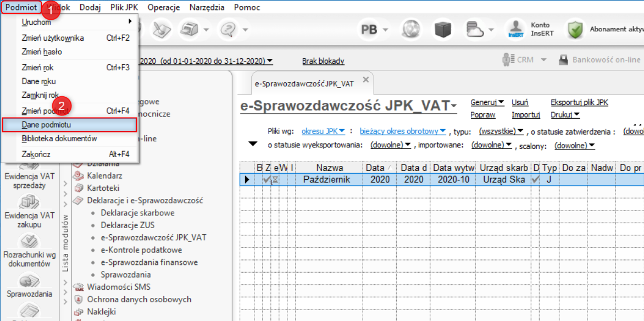Click the Deklaracje i e-Sprawozdawczość module icon
Viewport: 644px width, 321px height.
pyautogui.click(x=78, y=200)
